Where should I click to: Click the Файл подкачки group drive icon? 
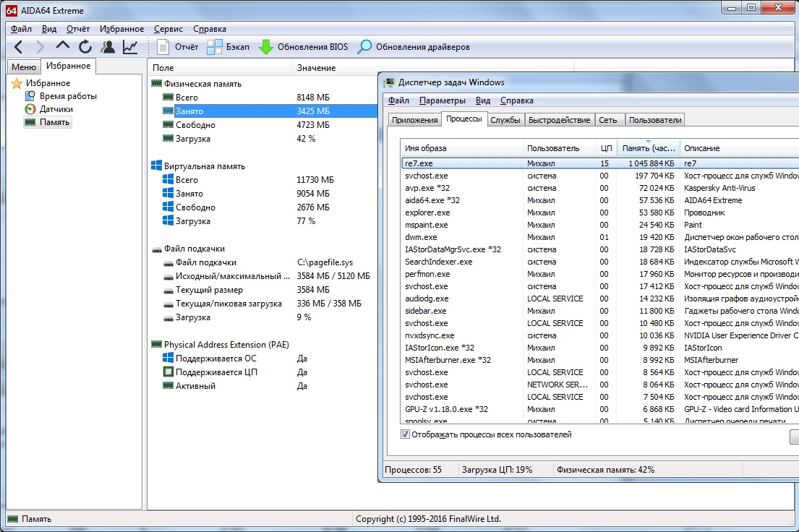(156, 249)
